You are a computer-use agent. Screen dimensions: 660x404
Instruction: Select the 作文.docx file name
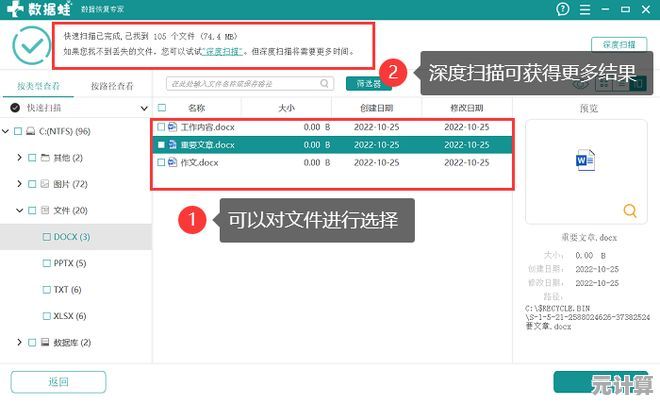[x=200, y=162]
